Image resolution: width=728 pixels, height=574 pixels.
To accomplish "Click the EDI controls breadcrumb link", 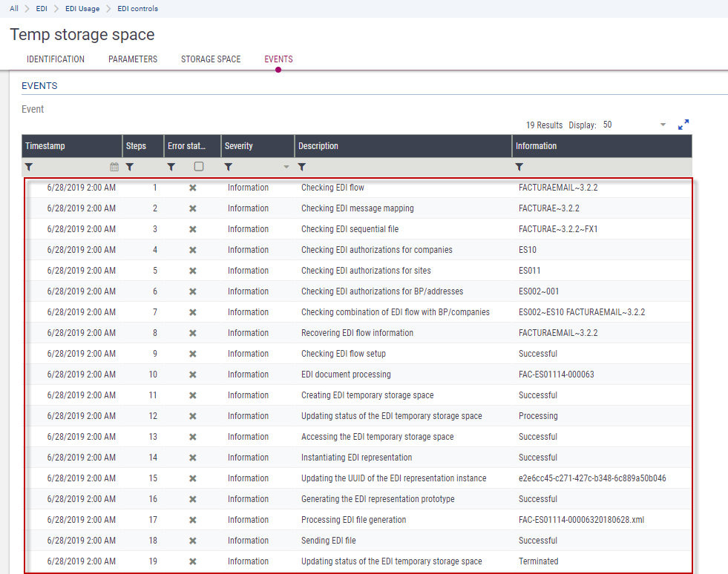I will tap(137, 9).
